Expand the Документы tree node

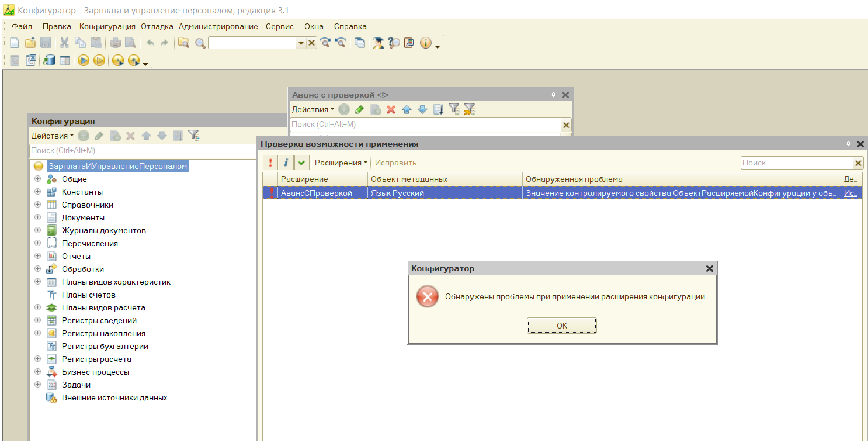(38, 217)
